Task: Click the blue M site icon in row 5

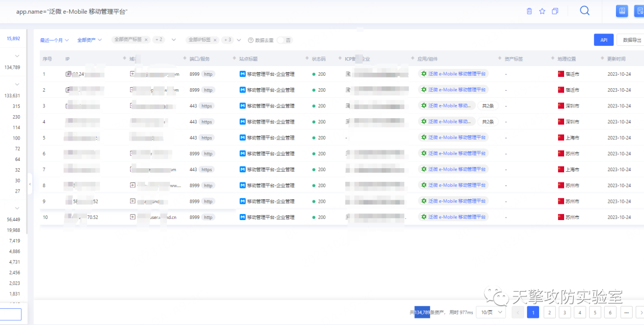Action: (x=242, y=138)
